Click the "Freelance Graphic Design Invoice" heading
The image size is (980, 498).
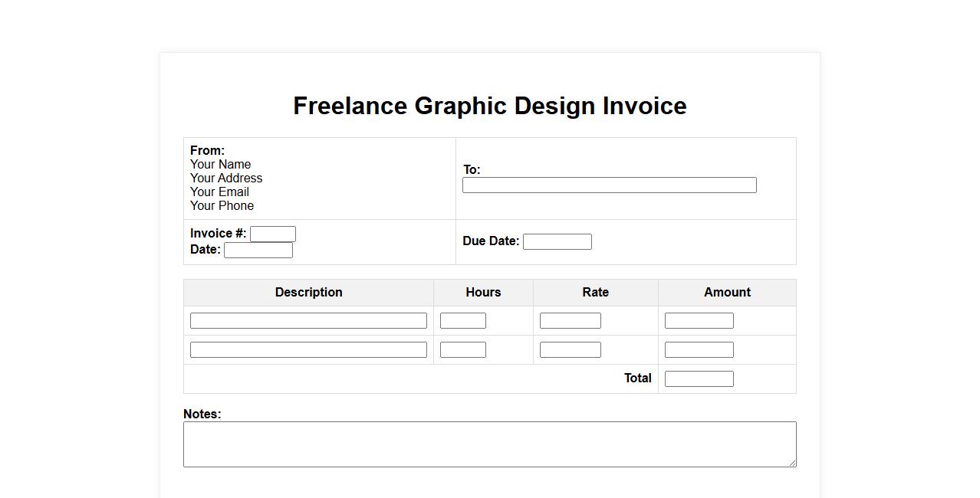pos(489,106)
